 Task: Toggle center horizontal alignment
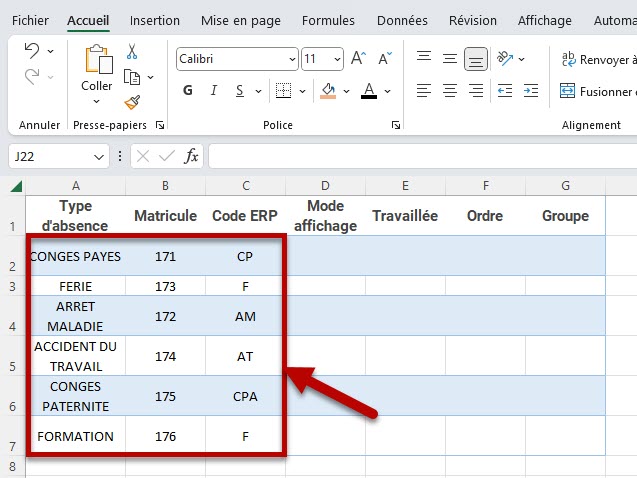[450, 91]
